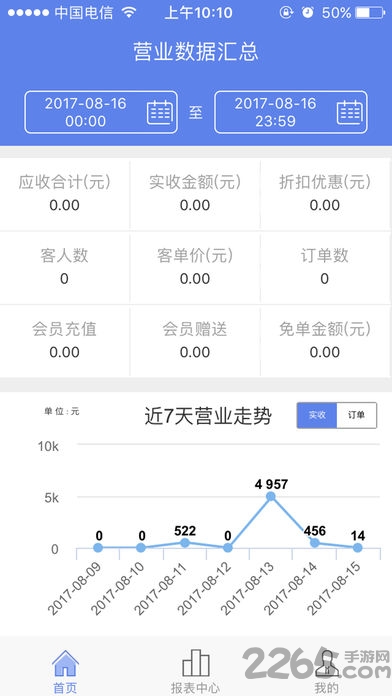Open the start date calendar icon
Screen dimensions: 392x696
click(159, 112)
